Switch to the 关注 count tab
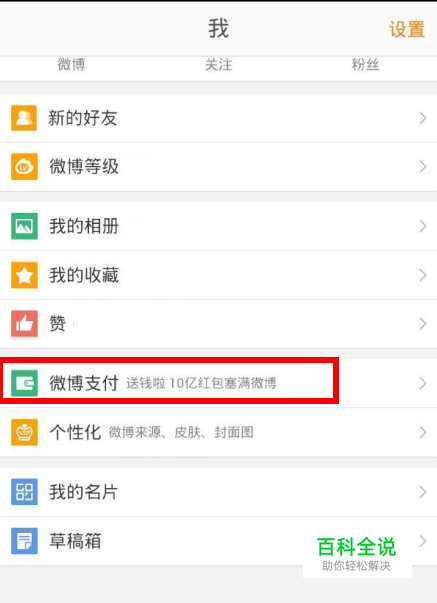 (x=218, y=64)
